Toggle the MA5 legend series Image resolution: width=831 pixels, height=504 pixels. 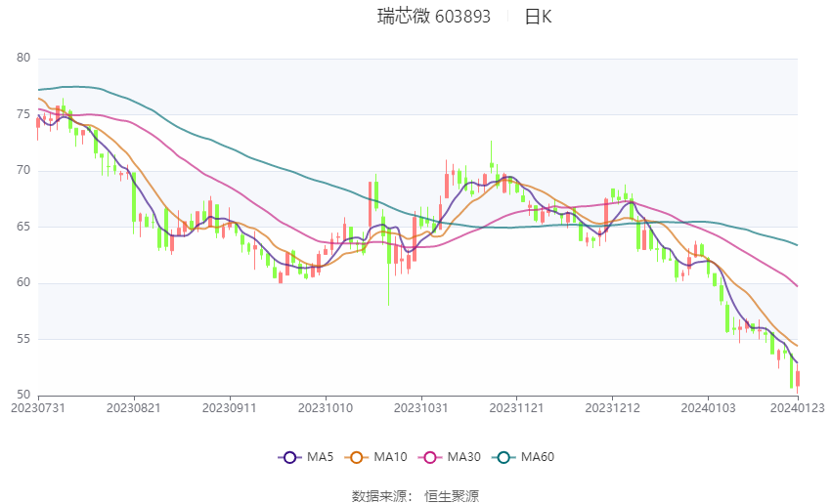(x=306, y=457)
